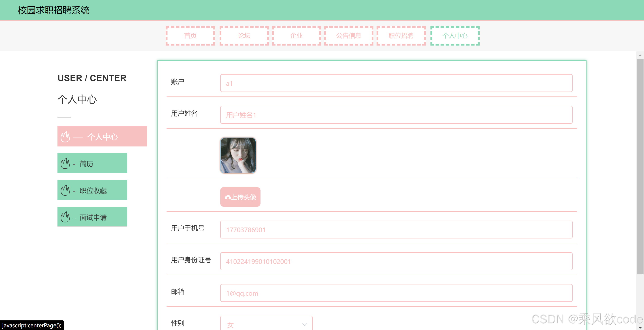Click the 邮箱 email input field

pyautogui.click(x=396, y=293)
